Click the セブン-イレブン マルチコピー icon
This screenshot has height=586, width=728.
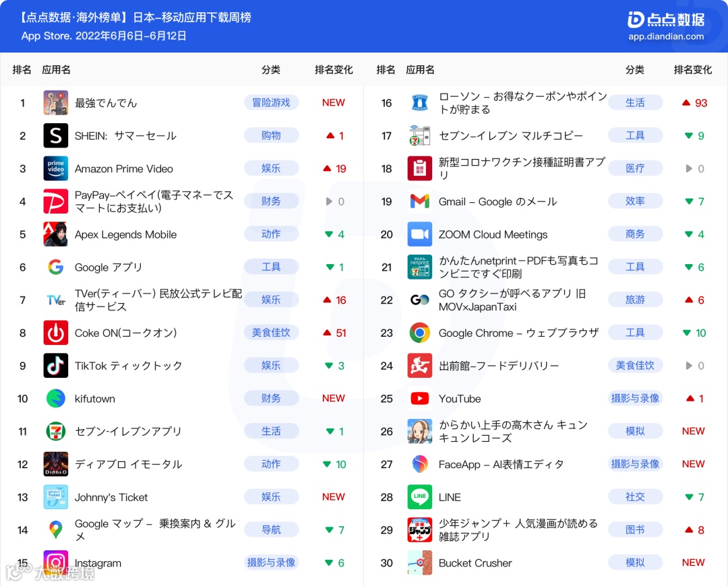tap(420, 135)
